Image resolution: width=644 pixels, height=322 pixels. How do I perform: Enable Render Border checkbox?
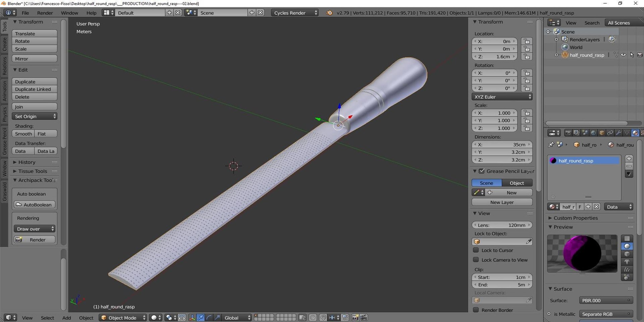pos(476,310)
